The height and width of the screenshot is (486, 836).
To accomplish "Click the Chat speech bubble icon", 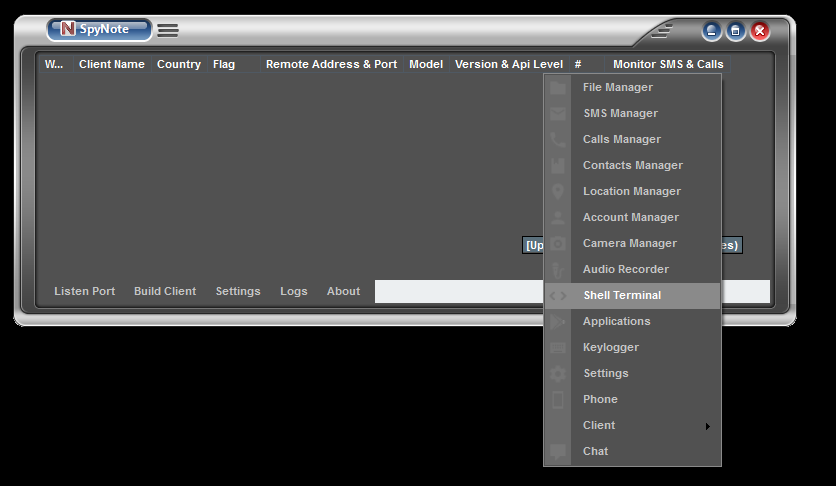I will coord(558,451).
